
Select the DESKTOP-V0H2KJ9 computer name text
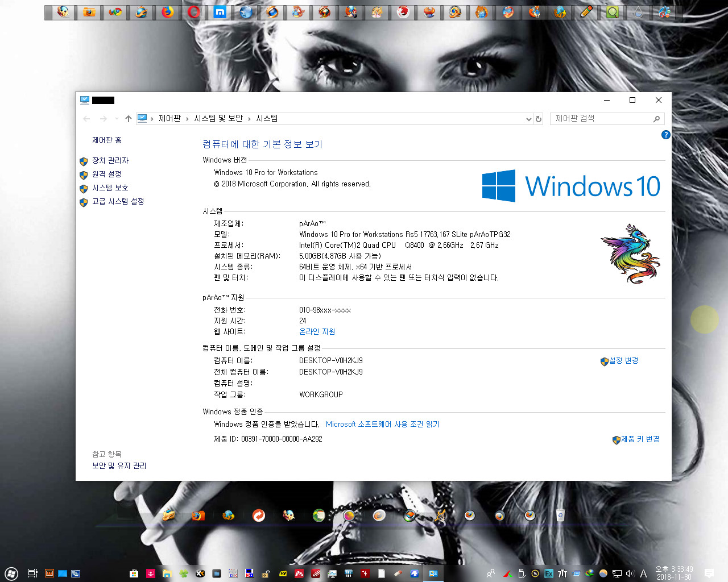[x=331, y=361]
